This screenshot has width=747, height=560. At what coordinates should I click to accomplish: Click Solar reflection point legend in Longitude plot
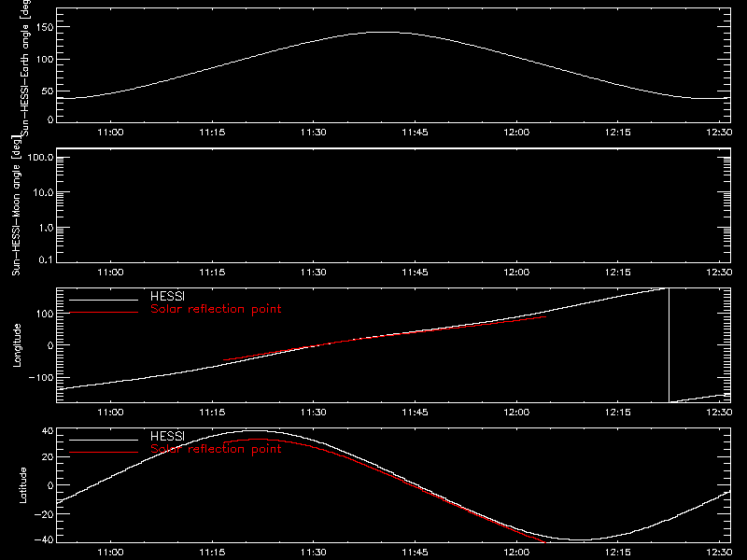tap(216, 309)
